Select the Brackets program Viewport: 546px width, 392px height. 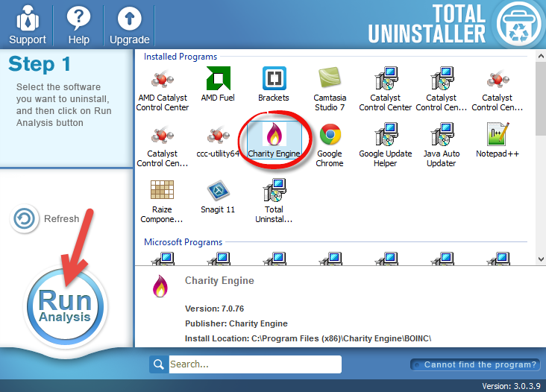274,84
